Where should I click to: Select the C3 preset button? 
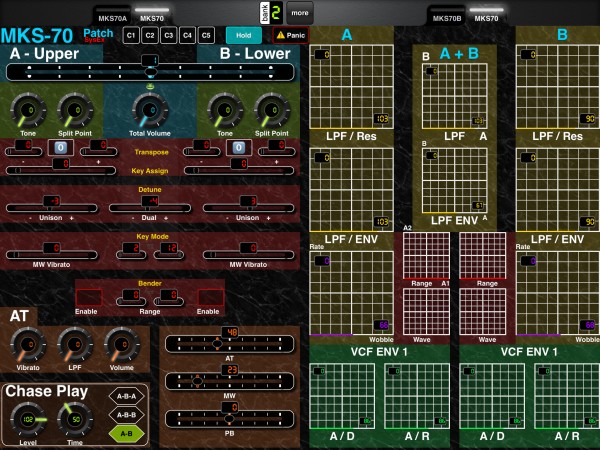coord(168,36)
